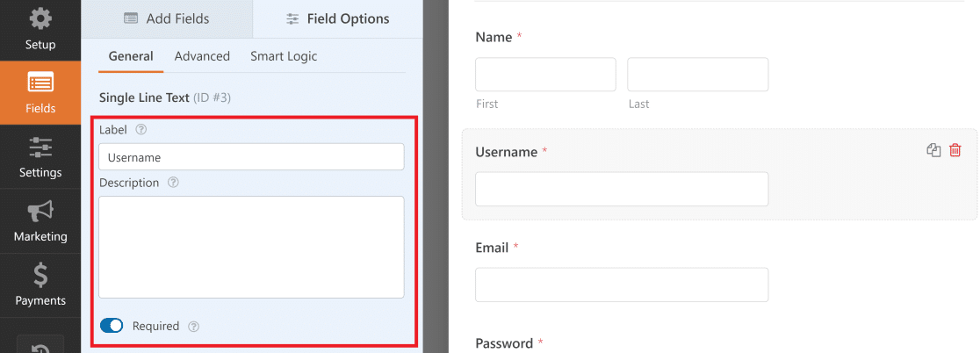Select the Smart Logic sub-tab
This screenshot has width=980, height=353.
click(x=284, y=56)
